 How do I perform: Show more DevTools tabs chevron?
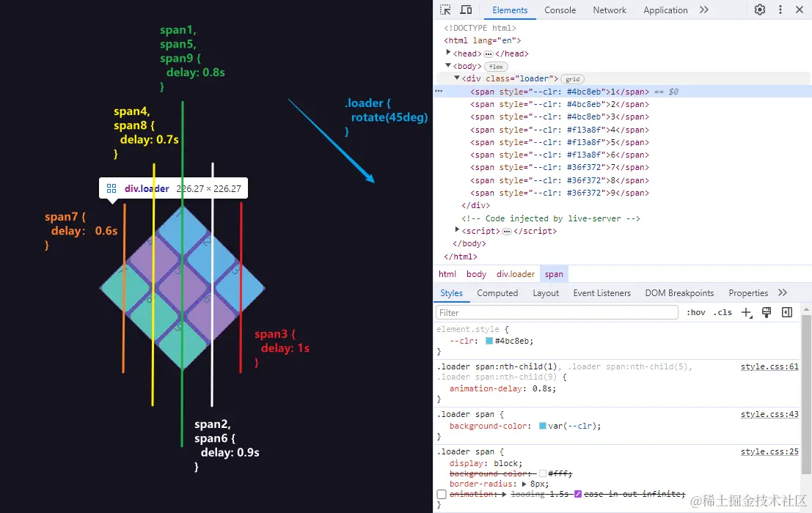pos(703,10)
